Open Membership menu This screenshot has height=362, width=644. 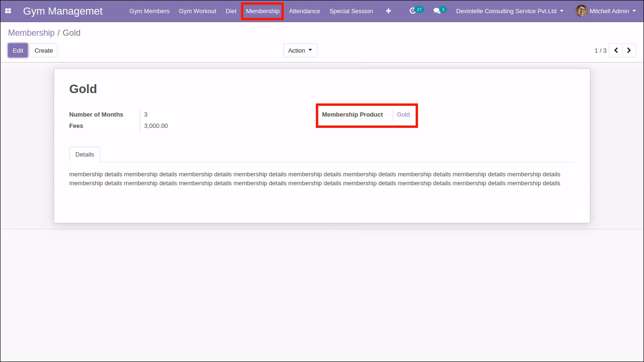(x=263, y=11)
